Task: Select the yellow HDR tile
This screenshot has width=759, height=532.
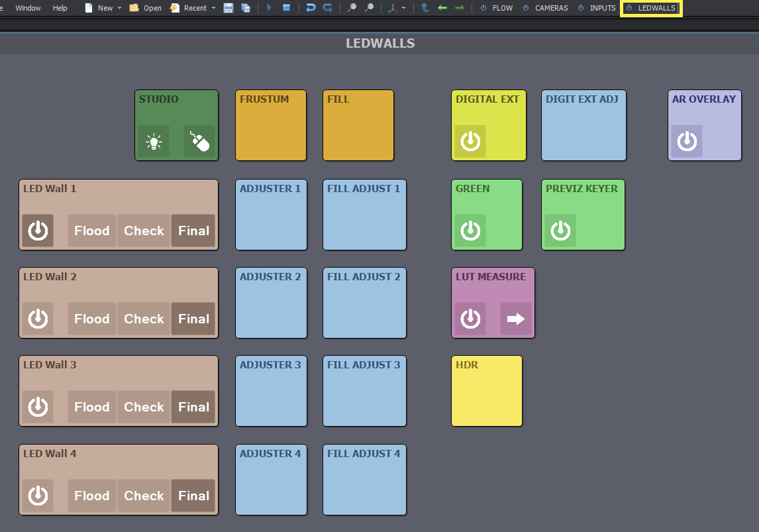Action: (x=487, y=391)
